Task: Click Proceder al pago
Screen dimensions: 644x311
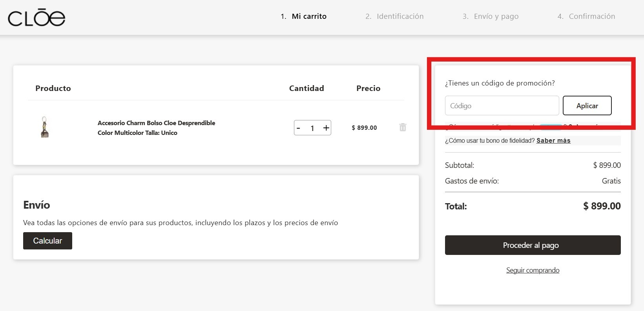Action: [533, 245]
